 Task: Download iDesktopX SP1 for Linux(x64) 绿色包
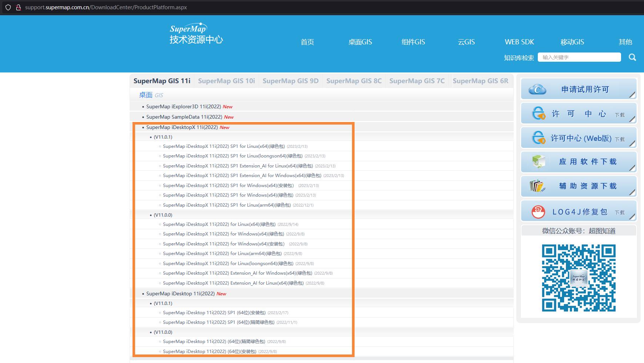pyautogui.click(x=224, y=146)
